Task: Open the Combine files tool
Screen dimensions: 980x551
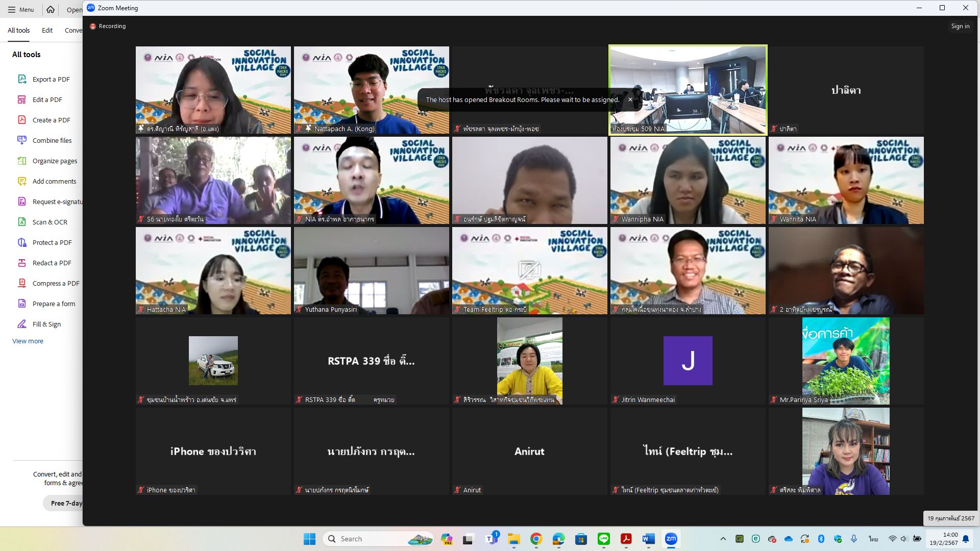Action: 52,140
